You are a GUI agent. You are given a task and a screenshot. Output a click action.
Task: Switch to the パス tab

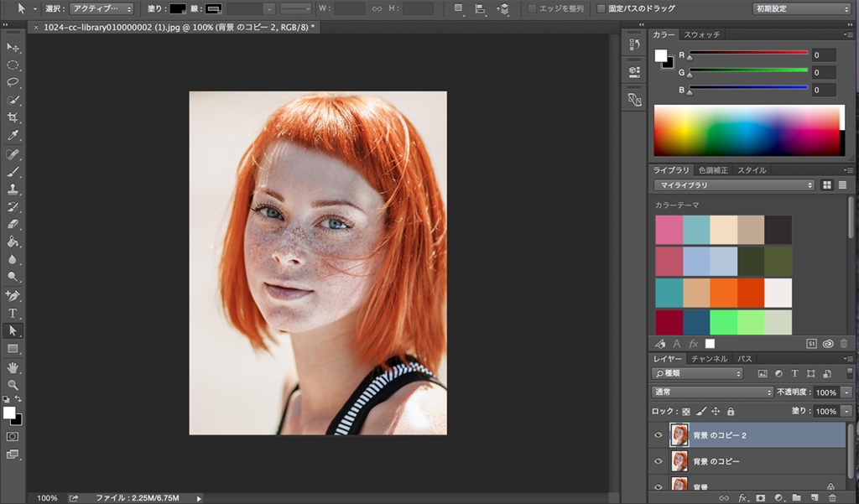point(745,359)
